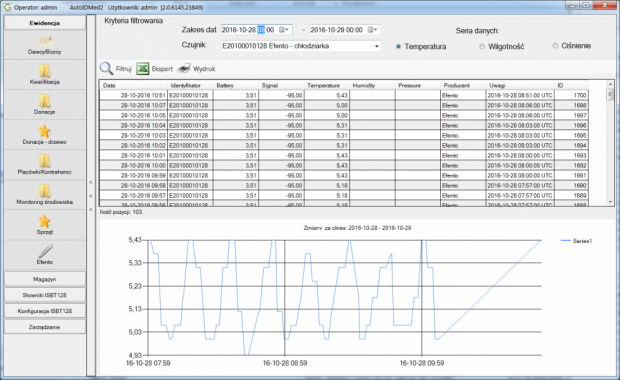
Task: Click the application logo in title bar
Action: 8,7
